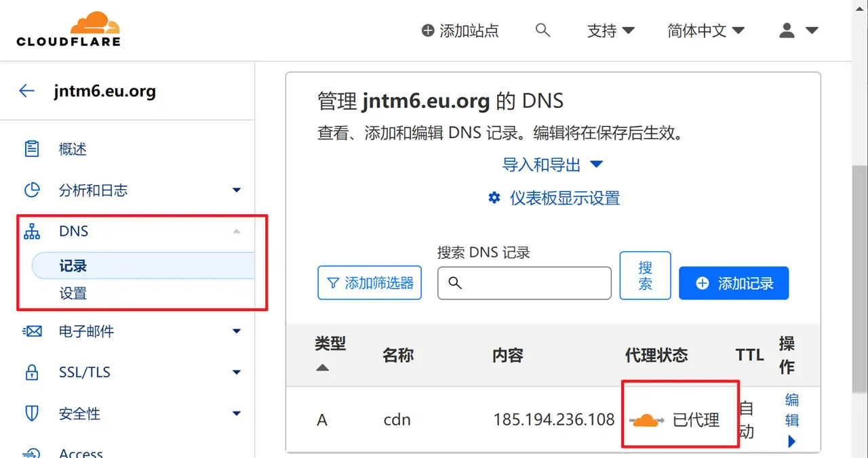Open the user account profile menu
This screenshot has width=868, height=458.
(798, 30)
